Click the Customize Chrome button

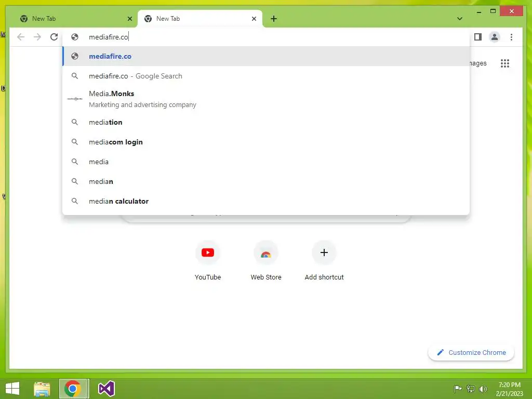point(471,353)
